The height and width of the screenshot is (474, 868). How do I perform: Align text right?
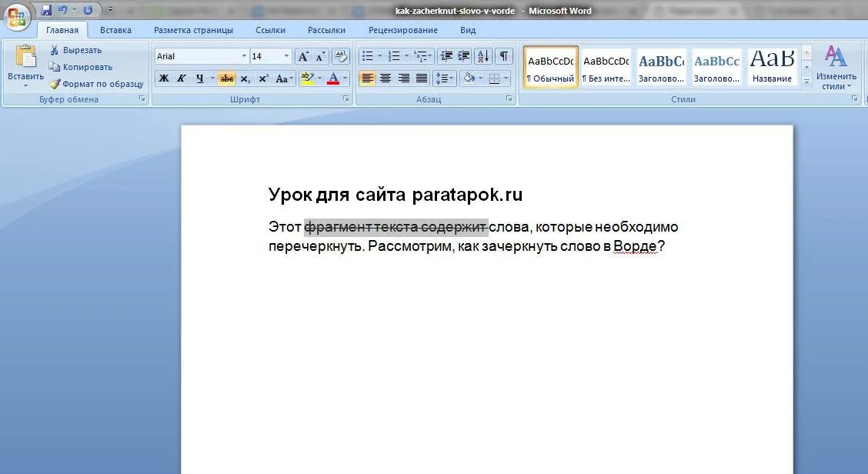coord(403,78)
